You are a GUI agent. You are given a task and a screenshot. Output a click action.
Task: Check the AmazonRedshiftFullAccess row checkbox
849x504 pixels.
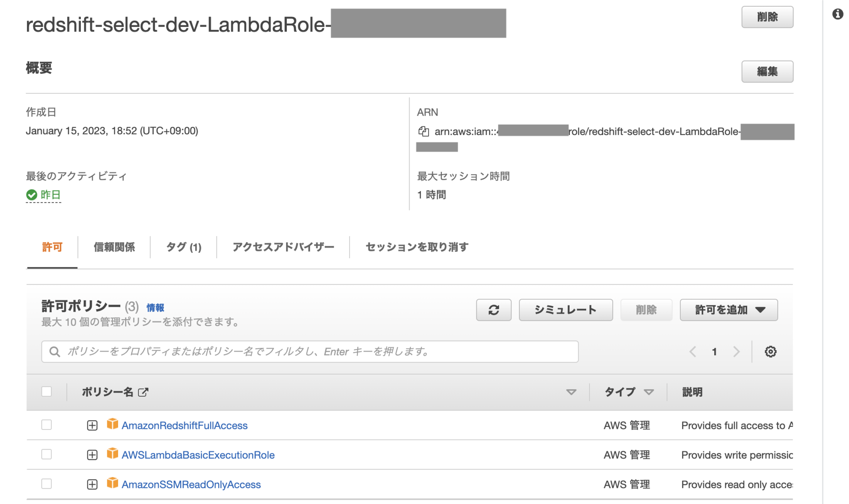[x=46, y=425]
